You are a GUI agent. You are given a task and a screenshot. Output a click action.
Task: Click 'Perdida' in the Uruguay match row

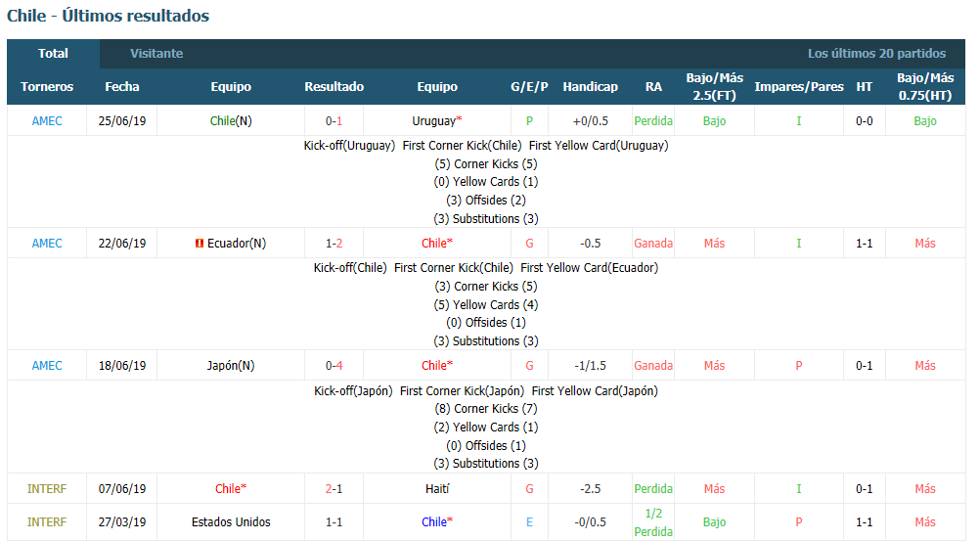coord(653,120)
